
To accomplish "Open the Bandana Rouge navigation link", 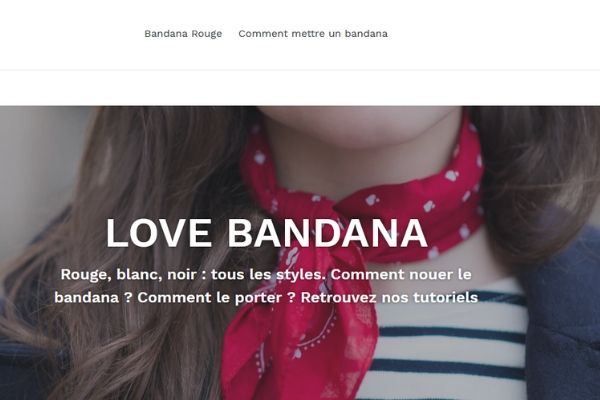I will point(183,34).
